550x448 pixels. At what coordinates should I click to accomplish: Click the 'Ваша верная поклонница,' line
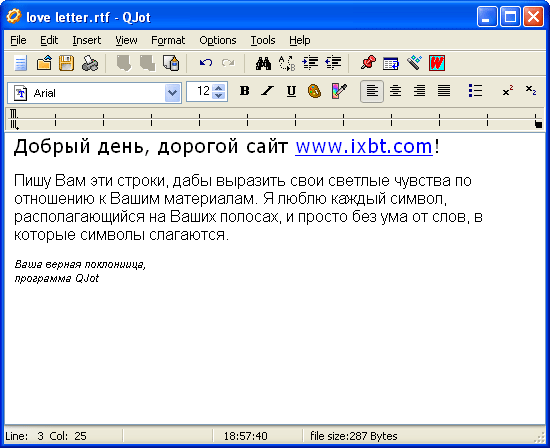click(80, 264)
